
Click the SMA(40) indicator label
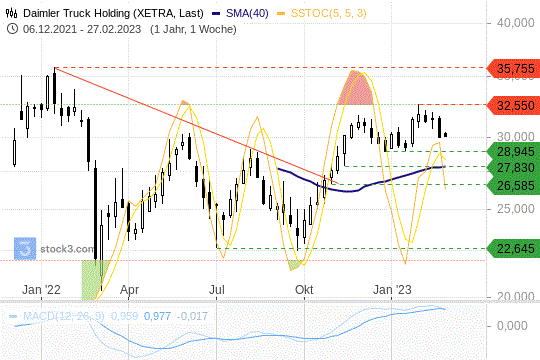[247, 13]
